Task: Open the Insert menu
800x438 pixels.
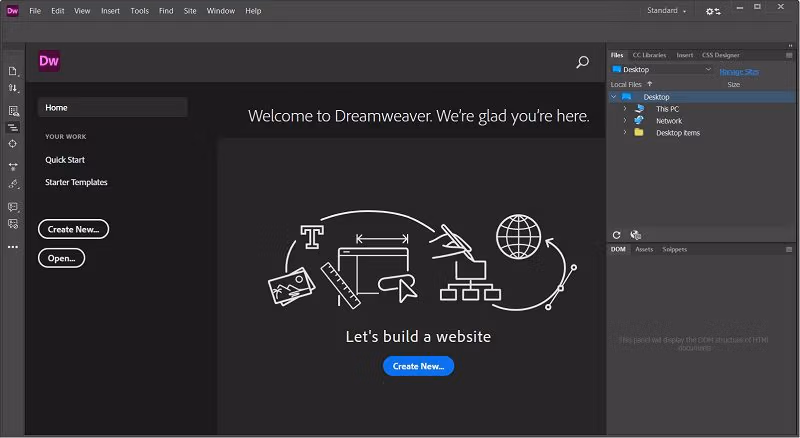Action: pos(110,11)
